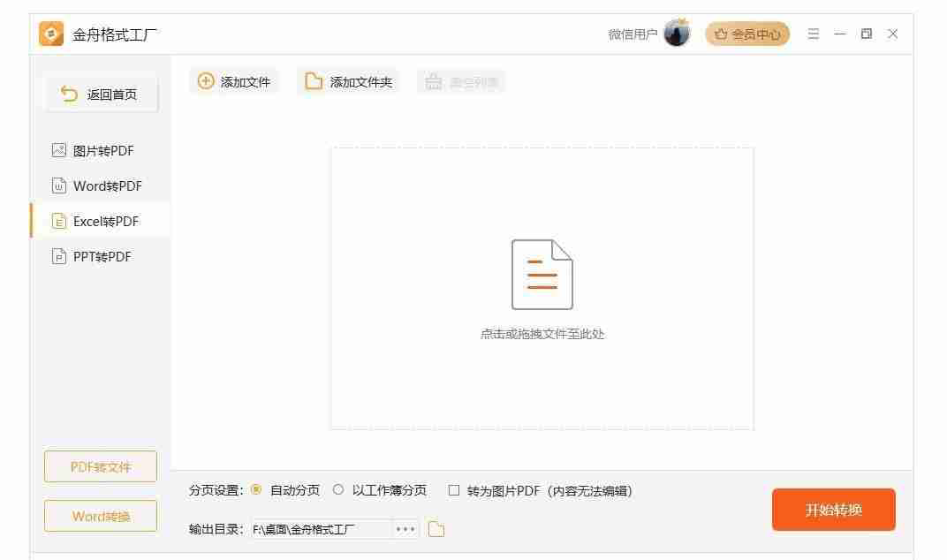This screenshot has height=560, width=947.
Task: Return to home via 返回首页
Action: (102, 95)
